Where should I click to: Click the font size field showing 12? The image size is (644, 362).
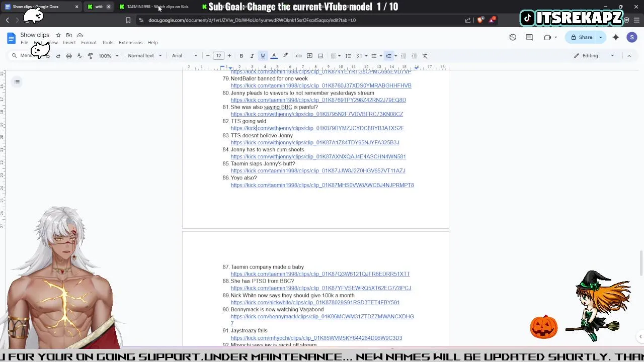pyautogui.click(x=218, y=56)
